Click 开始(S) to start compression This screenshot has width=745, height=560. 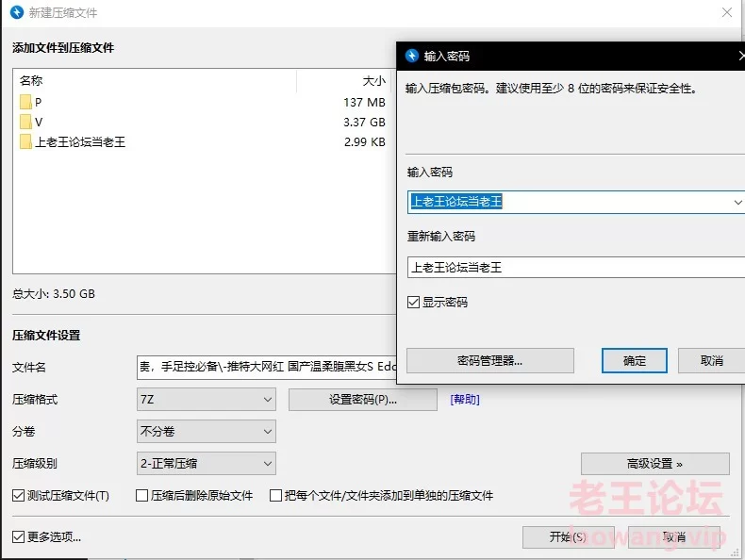[x=569, y=537]
